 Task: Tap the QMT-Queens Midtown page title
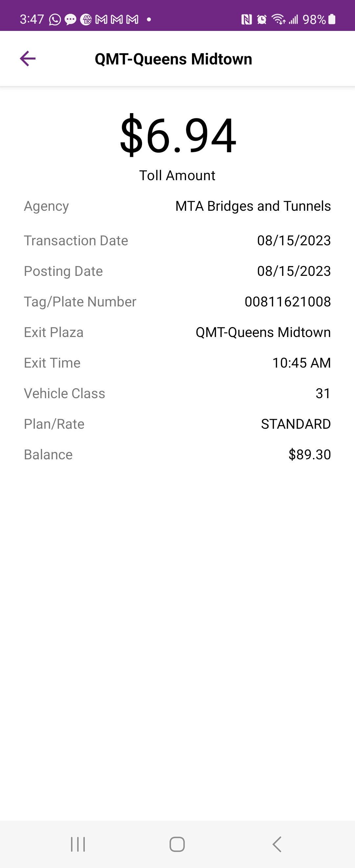(x=174, y=59)
